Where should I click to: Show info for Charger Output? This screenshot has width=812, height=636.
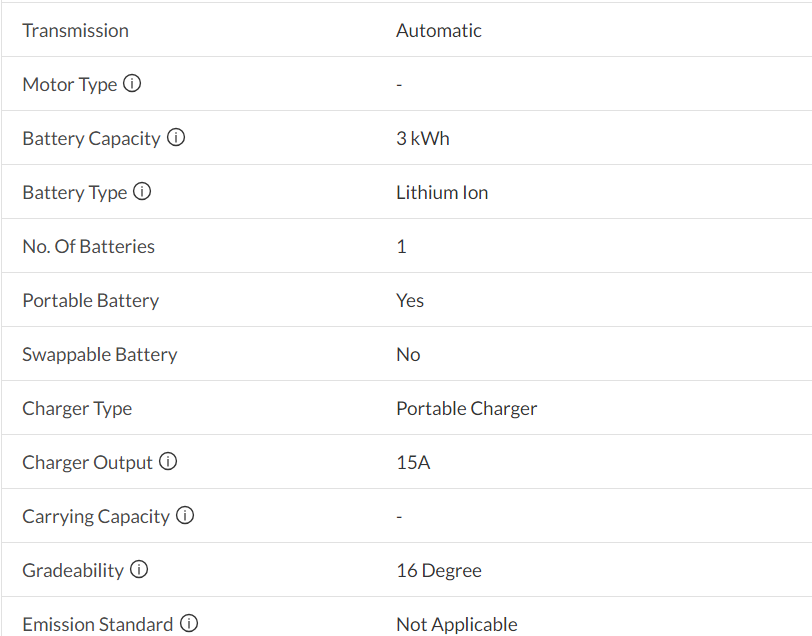[168, 462]
